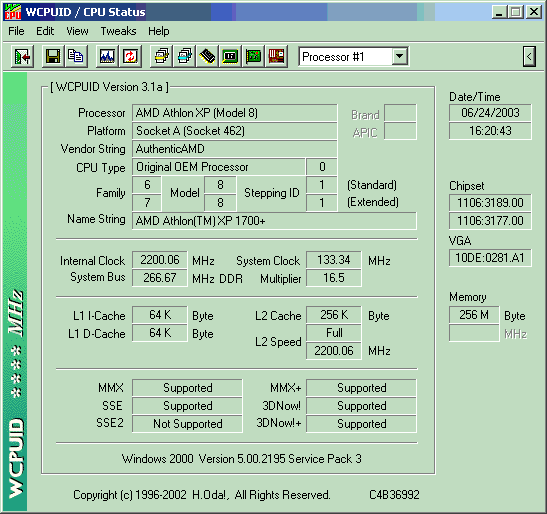This screenshot has height=514, width=547.
Task: Click the green-framed chip toolbar icon
Action: 230,56
